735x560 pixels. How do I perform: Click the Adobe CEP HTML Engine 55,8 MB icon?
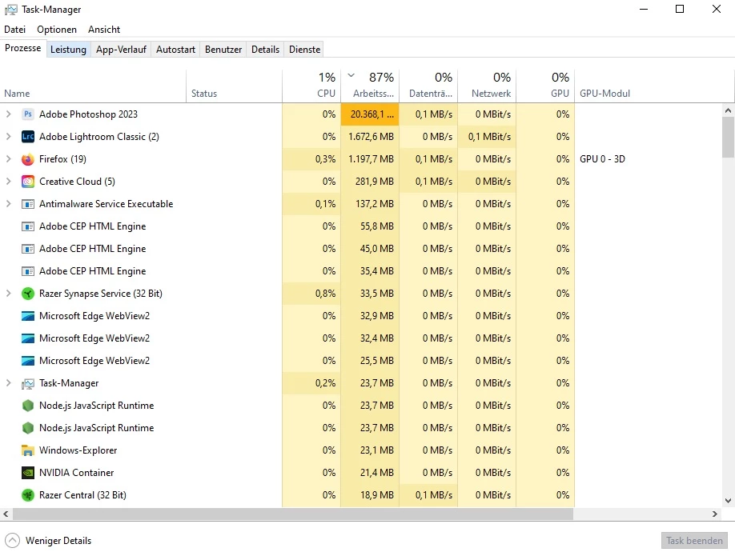click(x=28, y=226)
